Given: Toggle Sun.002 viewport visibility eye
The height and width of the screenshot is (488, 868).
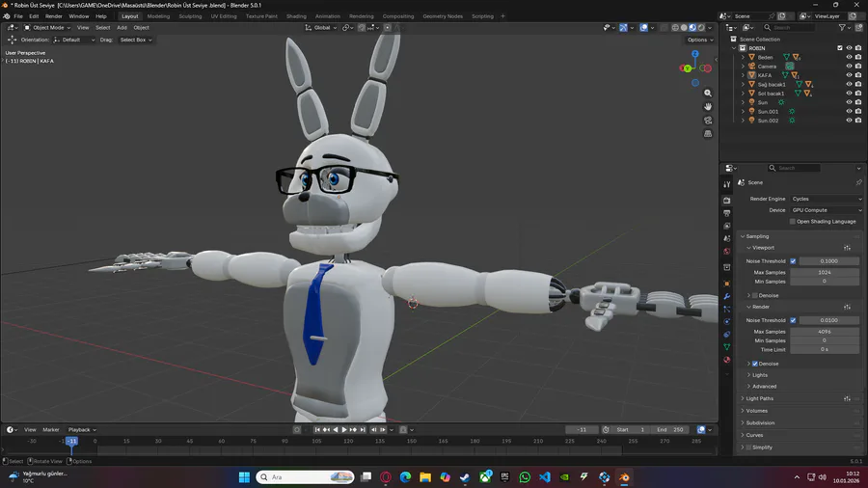Looking at the screenshot, I should [849, 120].
